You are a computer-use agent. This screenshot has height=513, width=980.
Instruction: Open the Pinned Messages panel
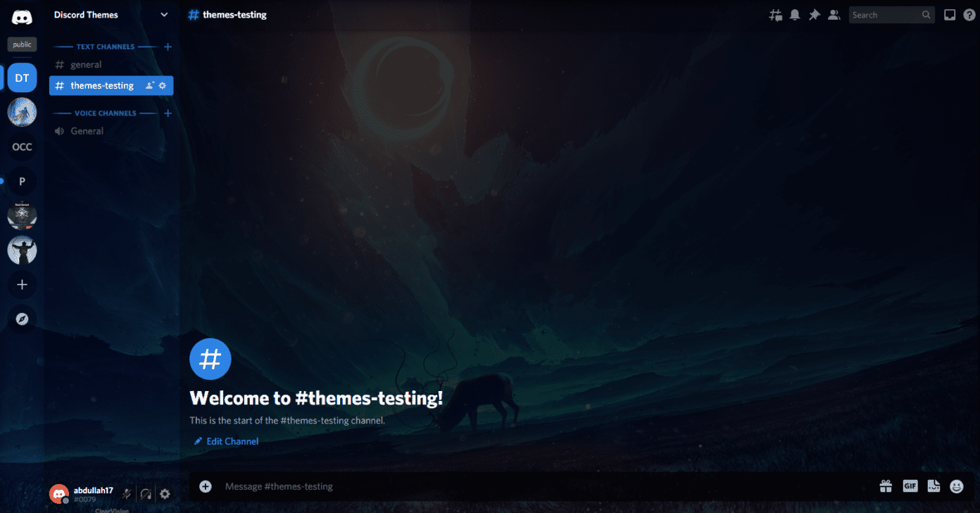point(815,14)
